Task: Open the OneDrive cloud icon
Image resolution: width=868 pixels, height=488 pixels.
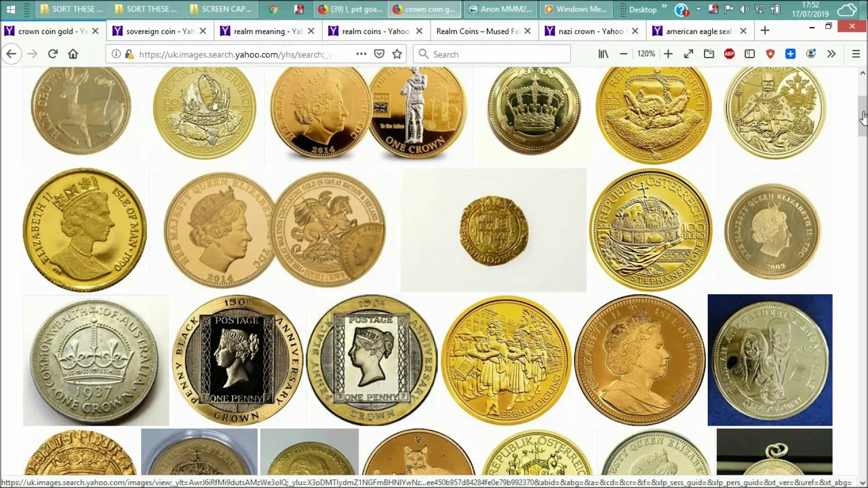Action: point(846,9)
